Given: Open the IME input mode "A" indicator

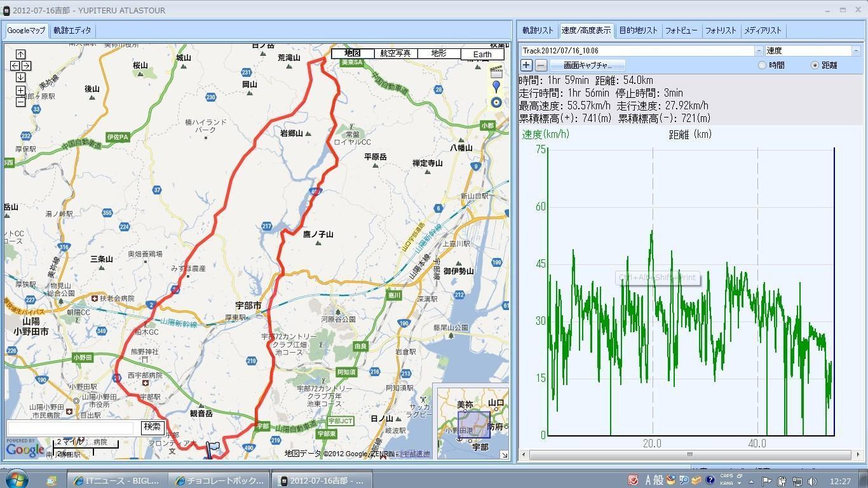Looking at the screenshot, I should tap(649, 480).
